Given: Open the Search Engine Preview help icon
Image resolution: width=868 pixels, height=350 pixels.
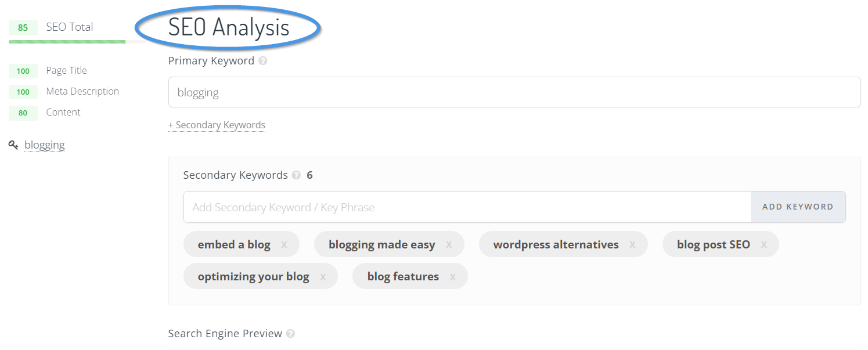Looking at the screenshot, I should [290, 334].
